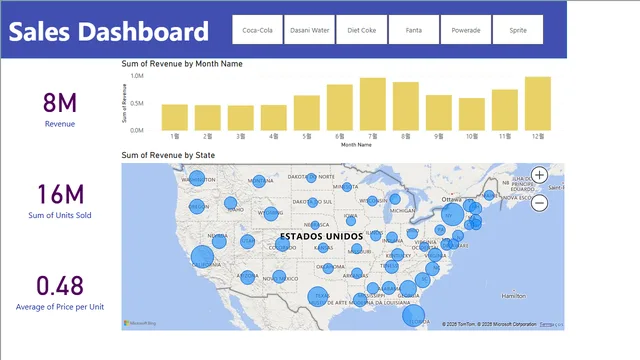Image resolution: width=640 pixels, height=360 pixels.
Task: Filter dashboard by Fanta
Action: 414,30
